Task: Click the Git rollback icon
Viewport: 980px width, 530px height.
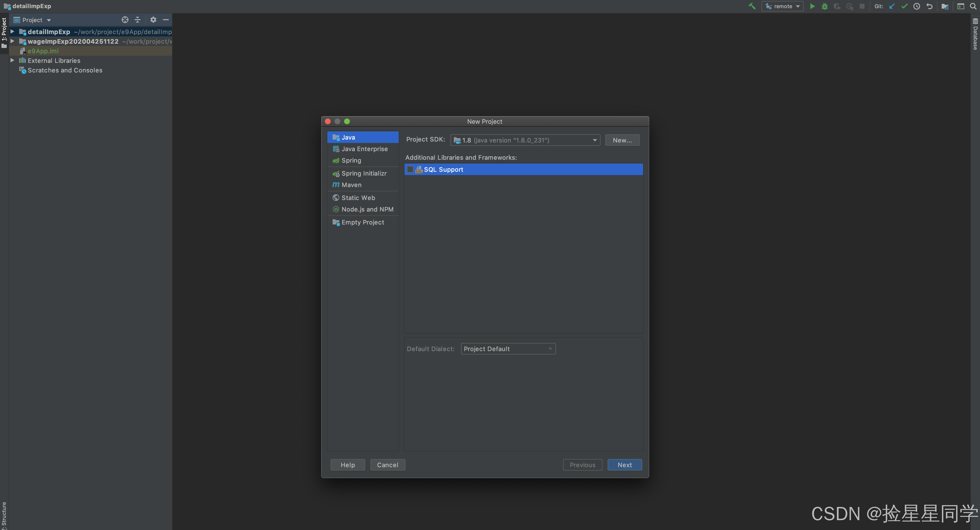Action: point(929,6)
